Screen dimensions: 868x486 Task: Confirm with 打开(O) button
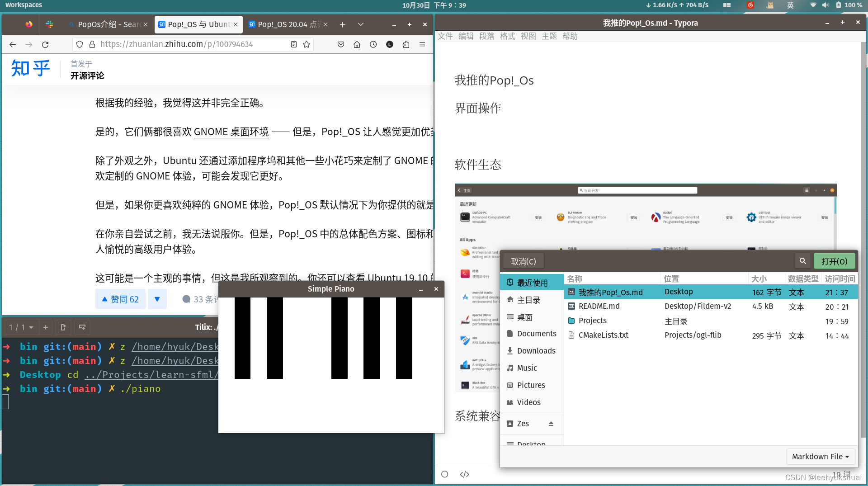pos(834,261)
